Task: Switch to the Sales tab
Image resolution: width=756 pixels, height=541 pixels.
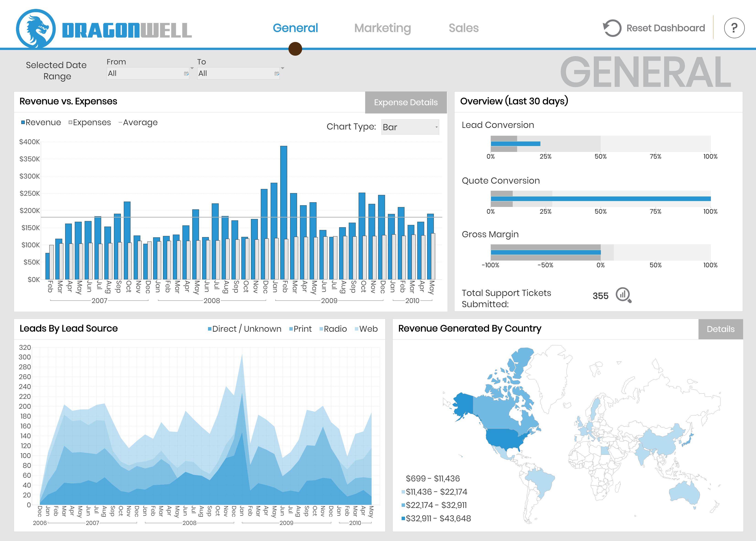Action: coord(464,28)
